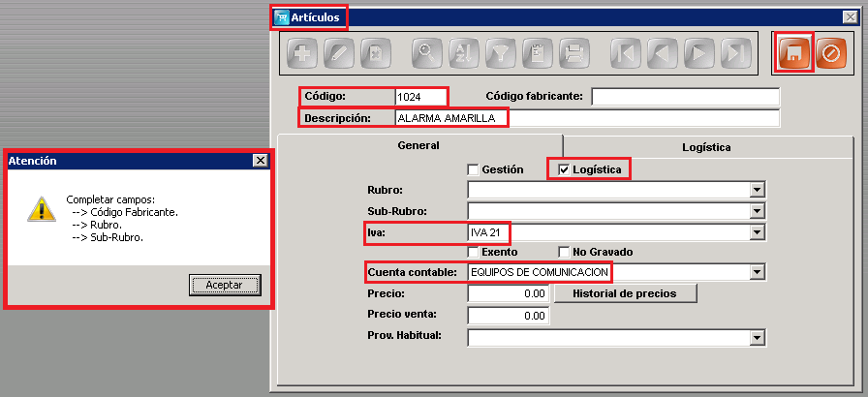The image size is (868, 397).
Task: Click the edit pencil toolbar icon
Action: click(x=338, y=53)
